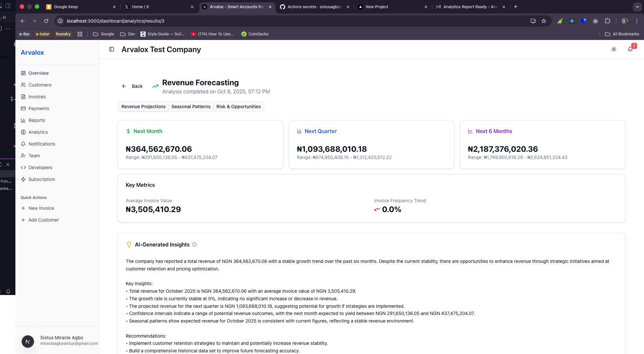
Task: Switch to the Google Keep tab
Action: (81, 7)
